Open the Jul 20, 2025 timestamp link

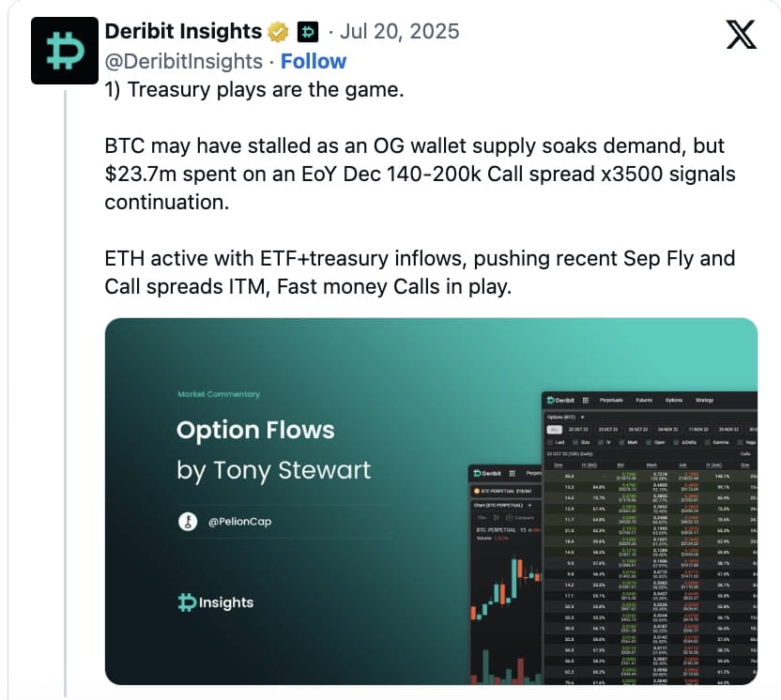(x=400, y=31)
